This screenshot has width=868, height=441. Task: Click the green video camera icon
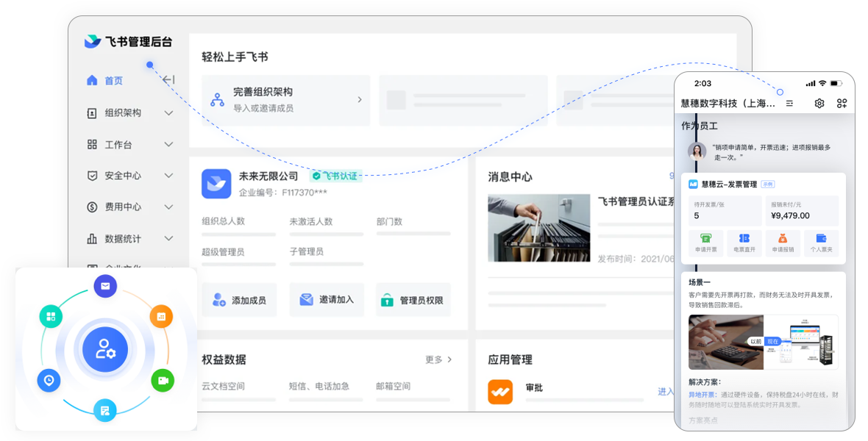pyautogui.click(x=162, y=380)
